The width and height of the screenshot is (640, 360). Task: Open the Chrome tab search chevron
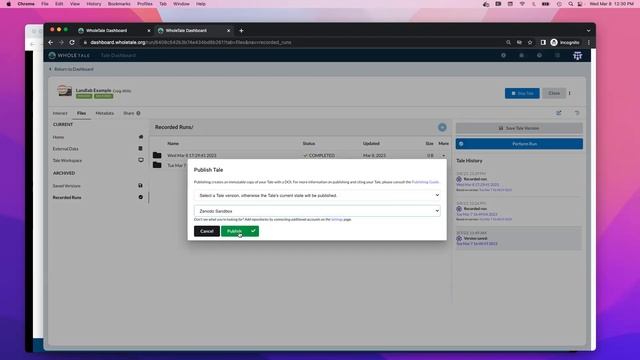[588, 31]
